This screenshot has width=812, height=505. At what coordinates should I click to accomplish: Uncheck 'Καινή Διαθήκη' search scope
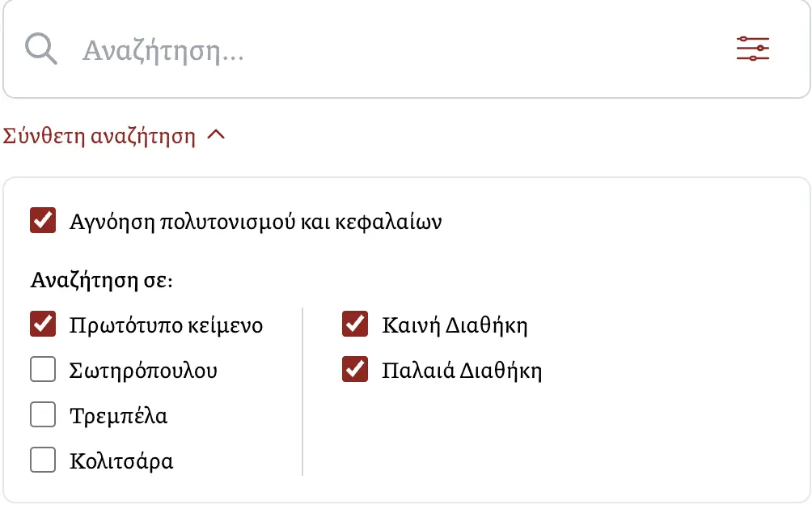click(354, 325)
